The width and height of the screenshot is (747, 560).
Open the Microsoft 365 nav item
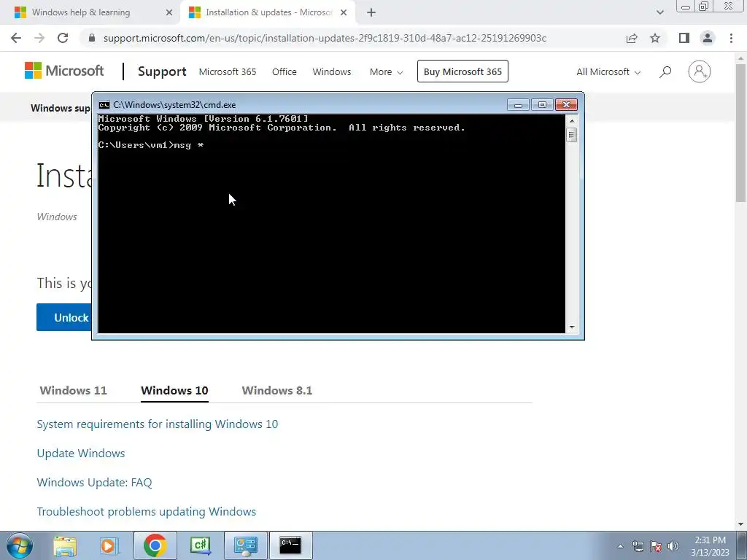click(228, 72)
